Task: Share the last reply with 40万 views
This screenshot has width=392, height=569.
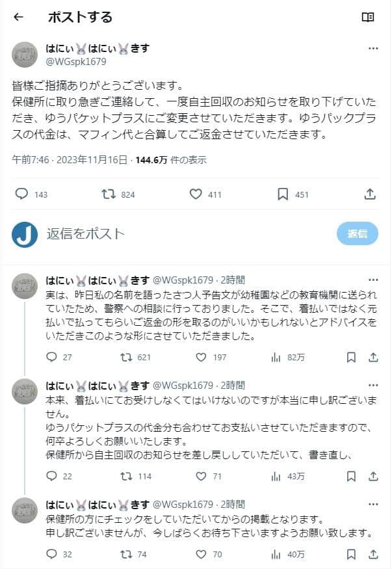Action: pyautogui.click(x=373, y=554)
